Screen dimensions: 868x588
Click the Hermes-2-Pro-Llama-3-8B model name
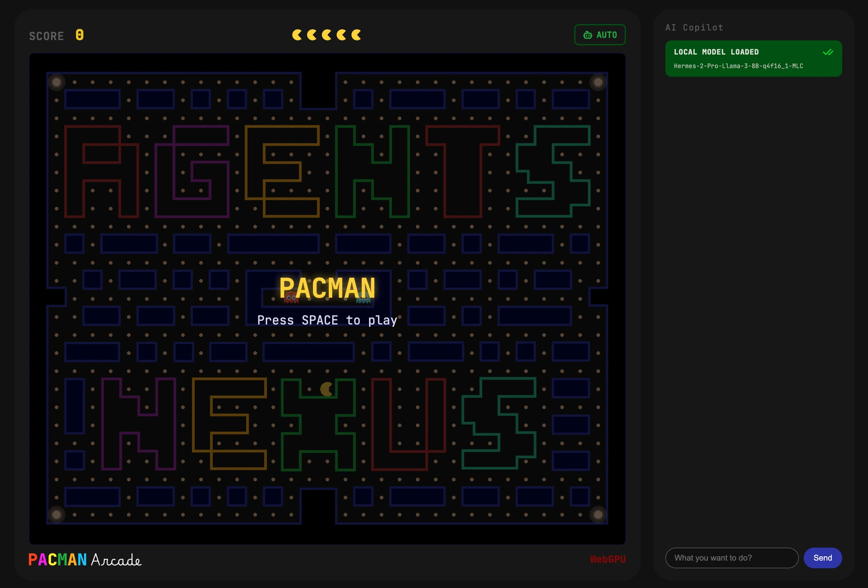[x=738, y=66]
